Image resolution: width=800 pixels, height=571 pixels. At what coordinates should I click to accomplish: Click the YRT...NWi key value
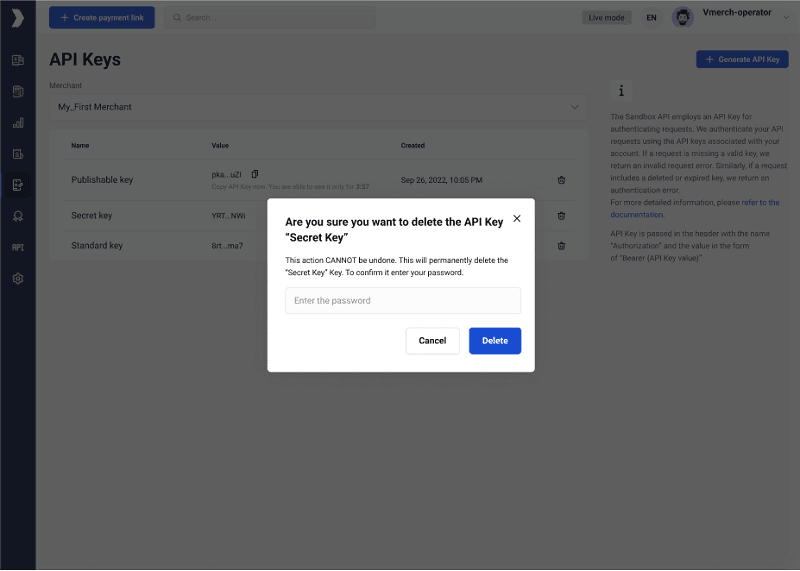(229, 216)
